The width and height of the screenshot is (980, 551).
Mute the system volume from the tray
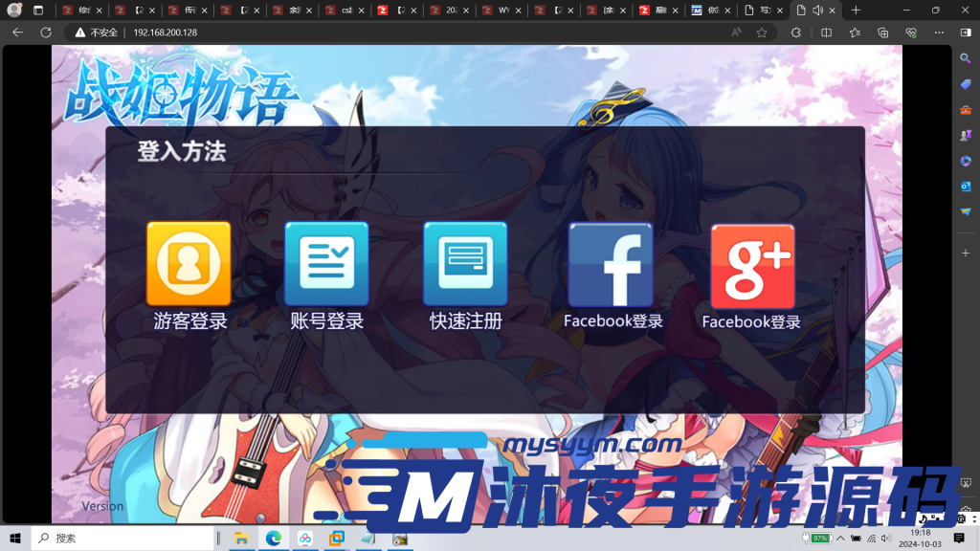tap(885, 538)
